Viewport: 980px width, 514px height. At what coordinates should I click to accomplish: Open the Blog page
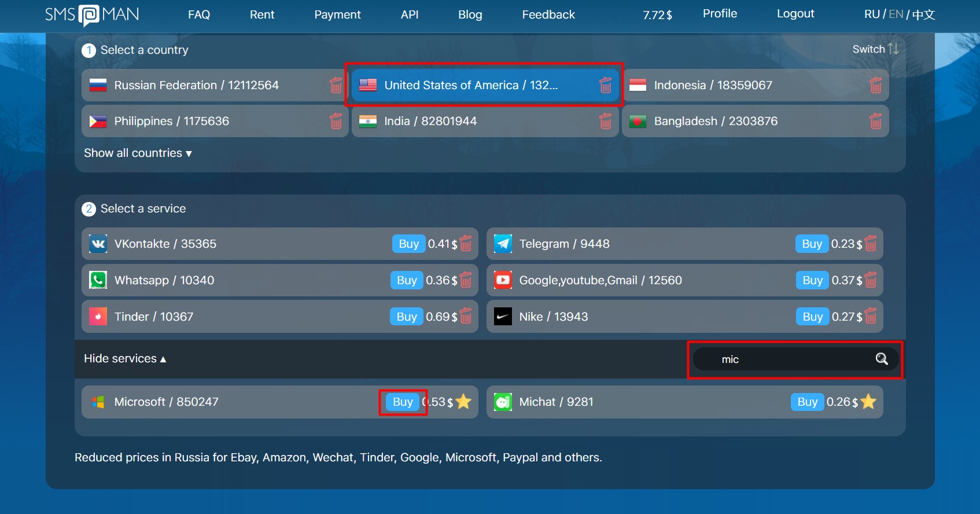(470, 14)
